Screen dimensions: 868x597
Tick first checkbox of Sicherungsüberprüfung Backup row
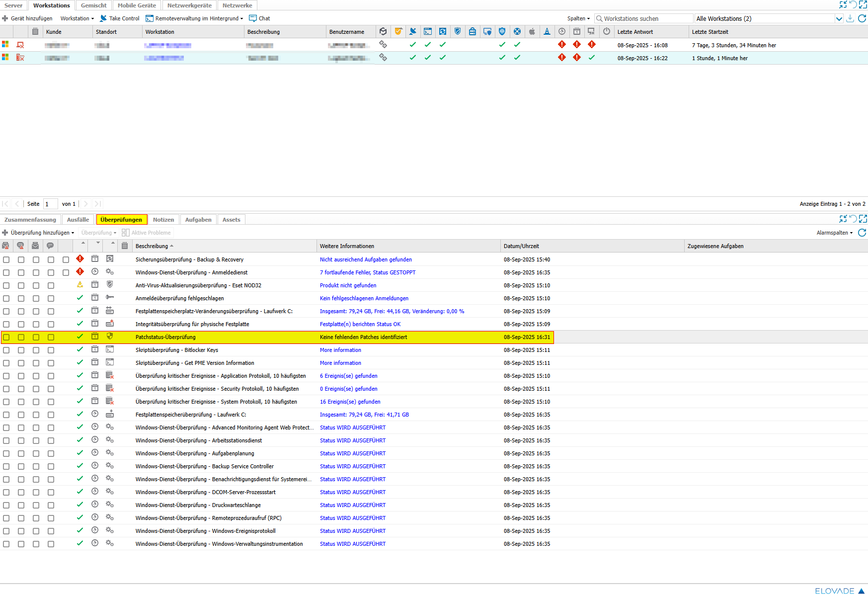coord(6,259)
